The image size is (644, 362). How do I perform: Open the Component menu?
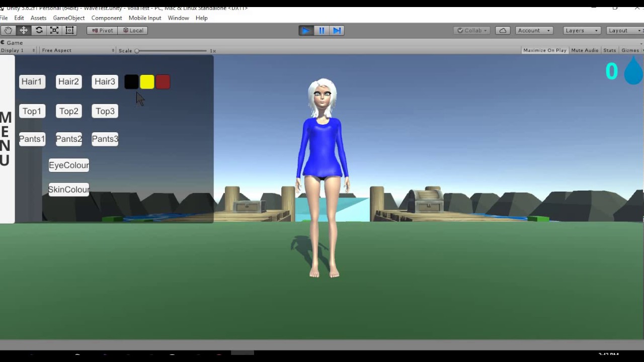coord(107,18)
